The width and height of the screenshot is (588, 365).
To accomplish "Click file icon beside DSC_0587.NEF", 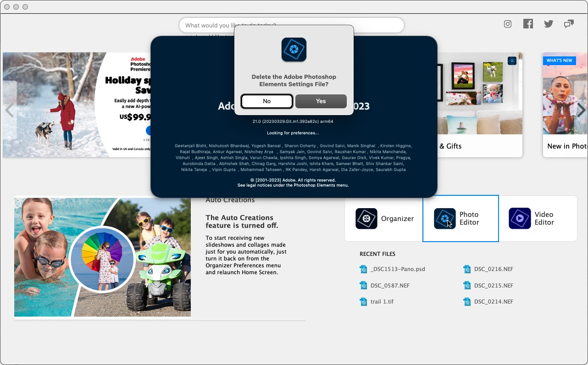I will coord(363,286).
